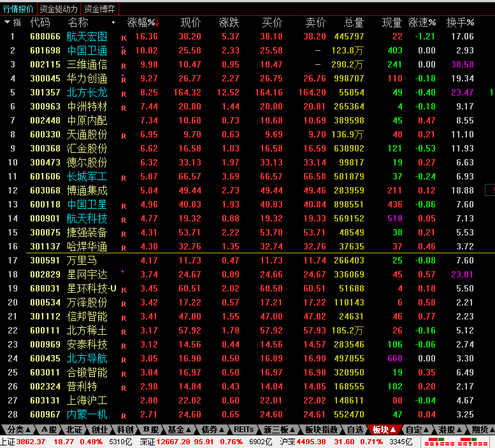Click turnover value 38.58 for 三维通信
Viewport: 495px width, 448px height.
point(462,64)
